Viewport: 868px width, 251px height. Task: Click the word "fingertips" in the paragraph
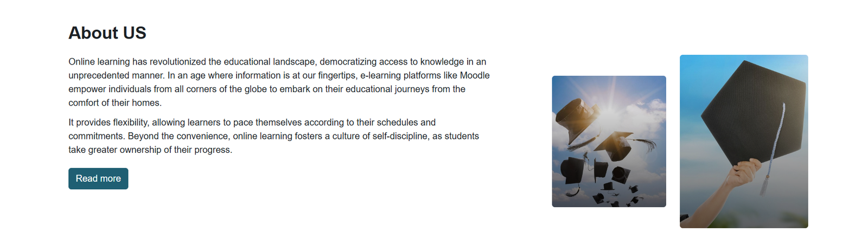click(337, 75)
